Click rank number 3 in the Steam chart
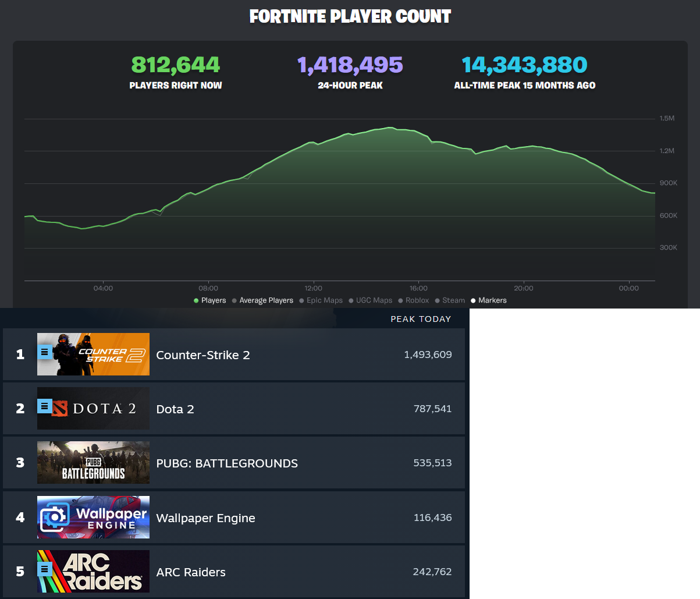The width and height of the screenshot is (700, 599). click(x=20, y=463)
